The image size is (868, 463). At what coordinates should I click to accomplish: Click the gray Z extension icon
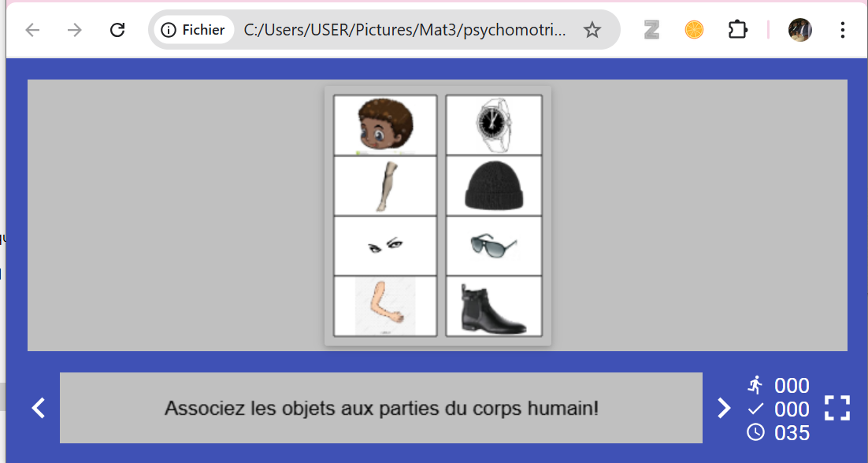651,29
